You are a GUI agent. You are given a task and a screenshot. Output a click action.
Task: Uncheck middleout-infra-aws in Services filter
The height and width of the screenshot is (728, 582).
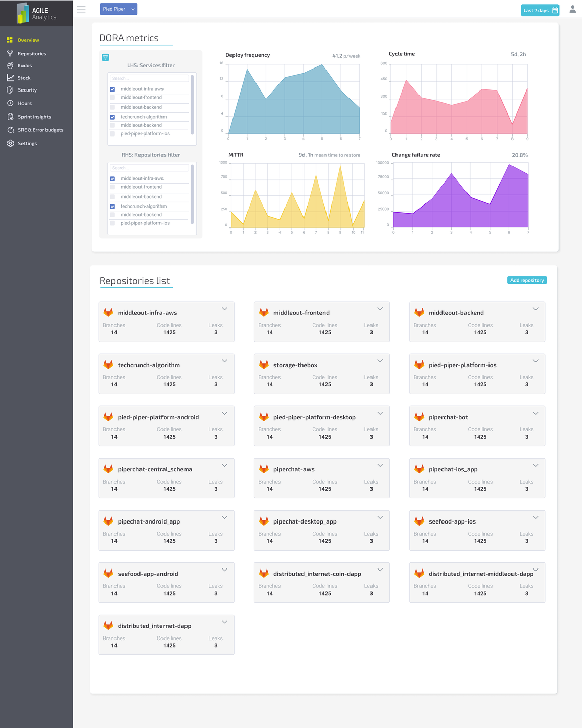[x=112, y=89]
